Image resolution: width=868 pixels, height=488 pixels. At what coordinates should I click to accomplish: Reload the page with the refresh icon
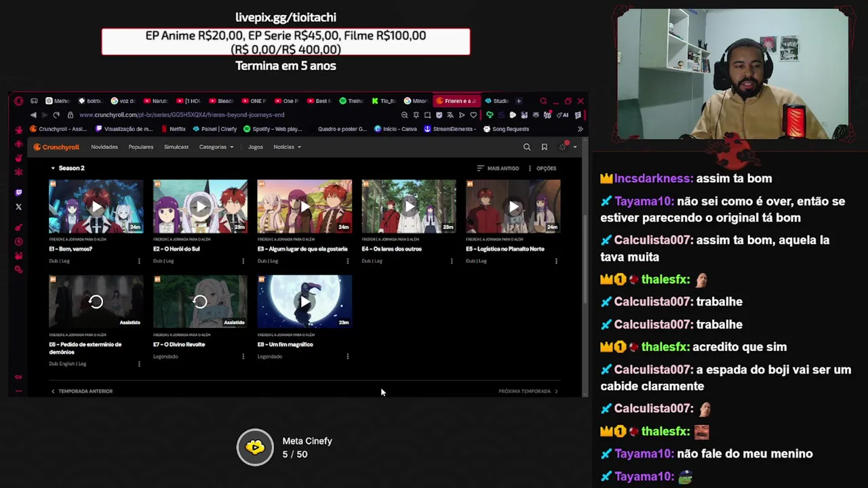(56, 115)
